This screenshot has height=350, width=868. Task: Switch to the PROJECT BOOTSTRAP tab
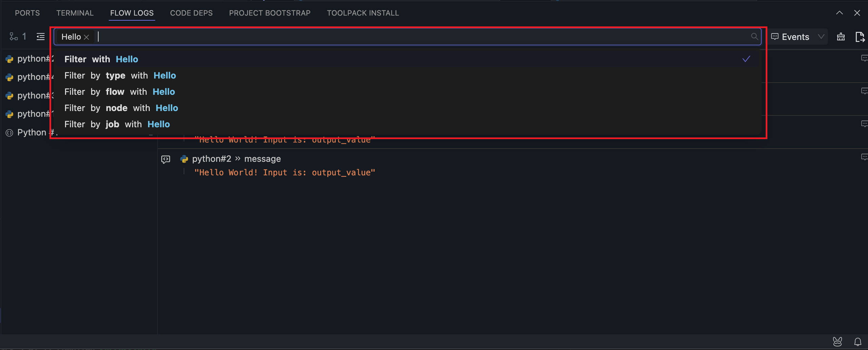click(x=270, y=13)
